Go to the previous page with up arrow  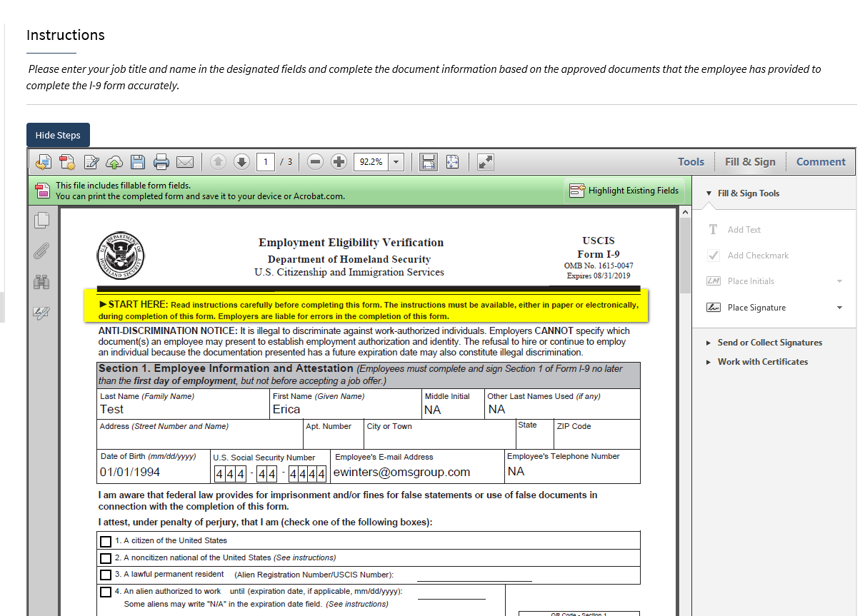point(219,162)
